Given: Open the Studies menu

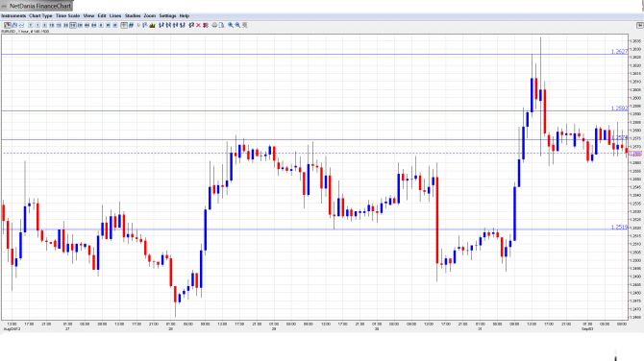Looking at the screenshot, I should (x=133, y=16).
